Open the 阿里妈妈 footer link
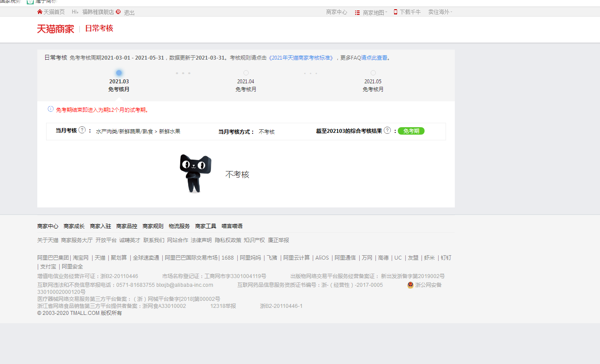Screen dimensions: 600x364 point(250,258)
